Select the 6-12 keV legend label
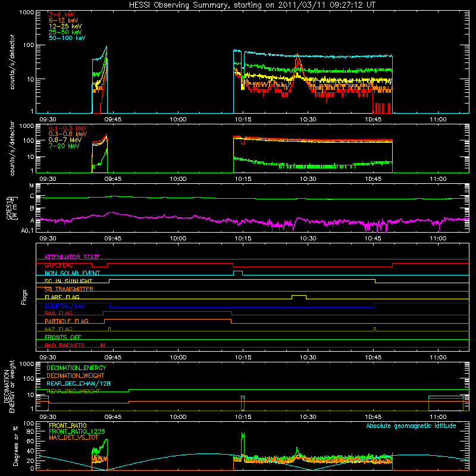This screenshot has height=476, width=476. [x=64, y=20]
